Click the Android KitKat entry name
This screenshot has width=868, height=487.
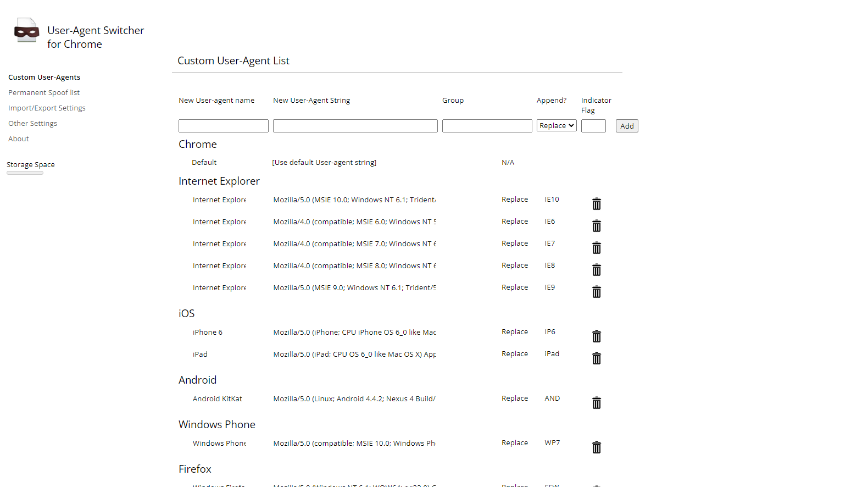coord(217,399)
